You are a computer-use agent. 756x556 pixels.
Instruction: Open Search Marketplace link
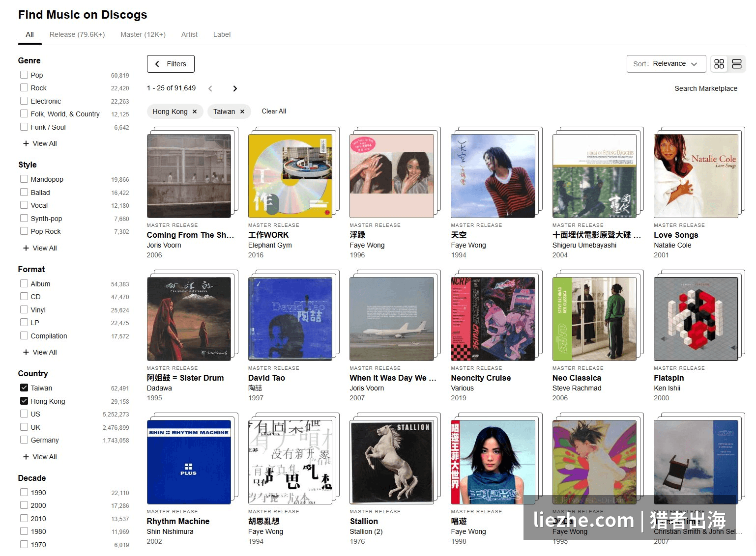tap(706, 88)
